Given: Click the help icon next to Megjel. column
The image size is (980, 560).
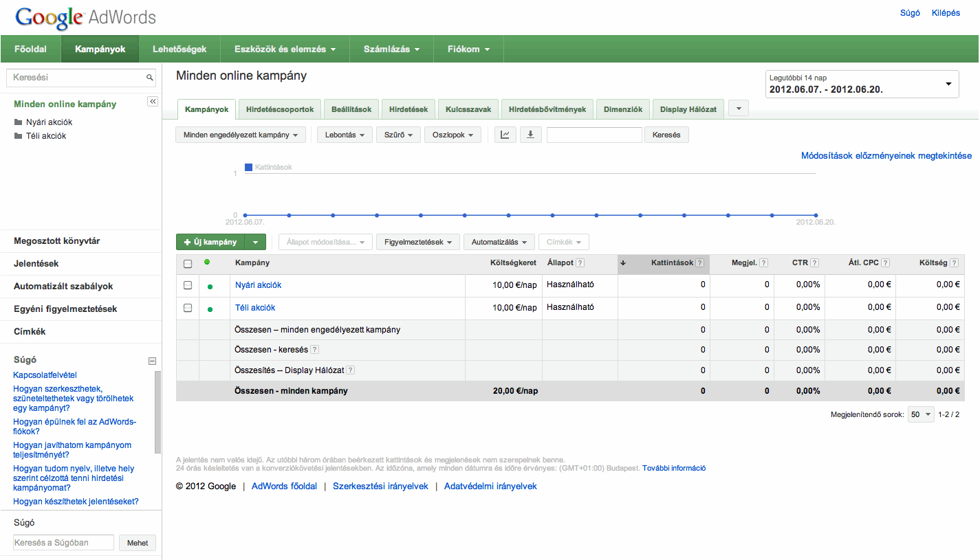Looking at the screenshot, I should tap(763, 263).
